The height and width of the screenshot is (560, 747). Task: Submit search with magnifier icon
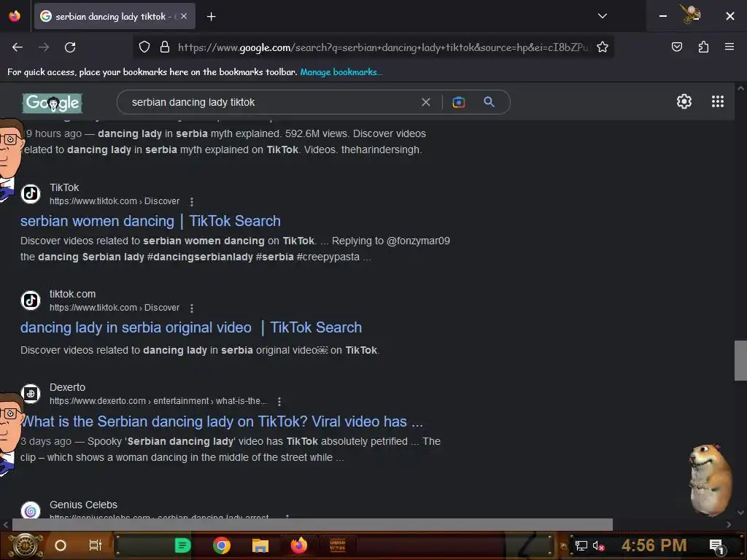tap(489, 102)
